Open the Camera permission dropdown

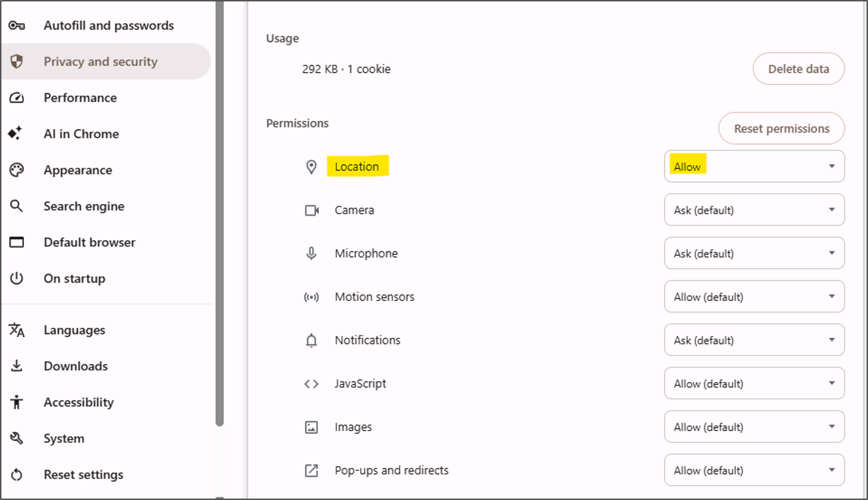(754, 210)
